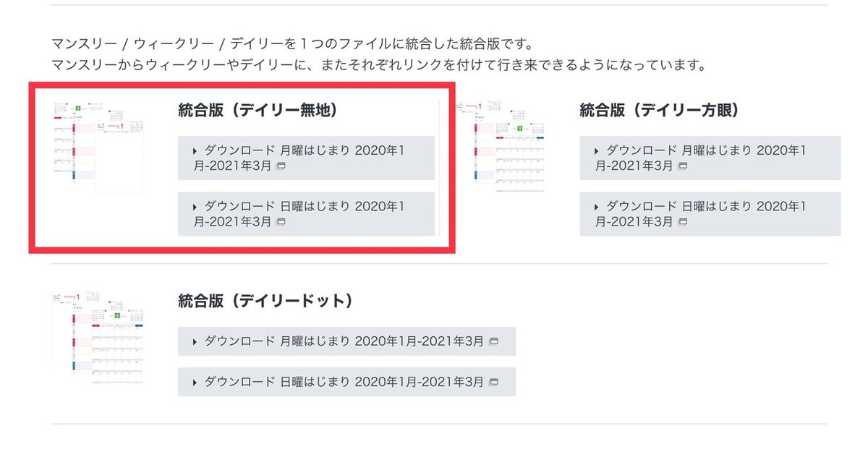Click new-window icon on 方眼 日曜はじまり download

[683, 221]
